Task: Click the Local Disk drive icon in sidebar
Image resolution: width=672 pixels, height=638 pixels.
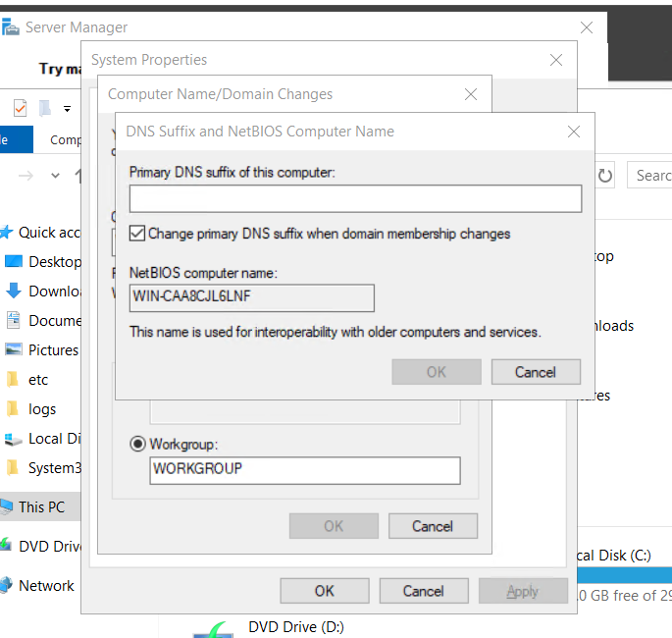Action: point(13,439)
